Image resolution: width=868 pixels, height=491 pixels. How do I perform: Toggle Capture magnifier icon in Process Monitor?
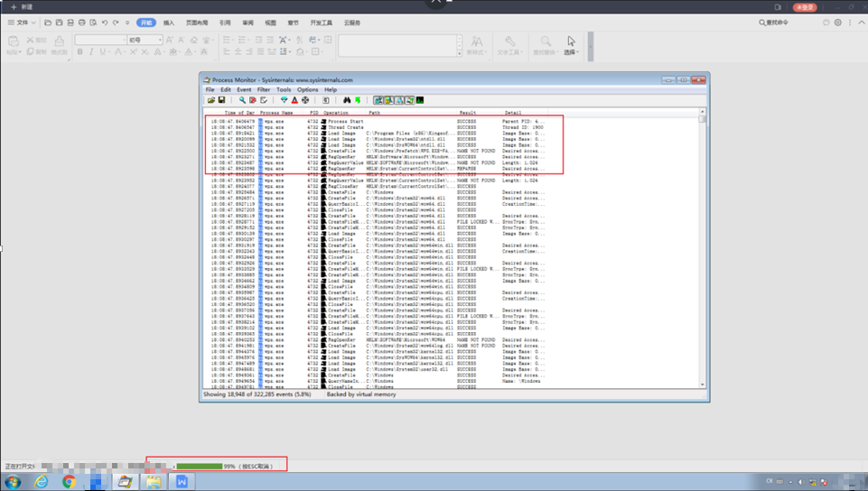coord(242,100)
